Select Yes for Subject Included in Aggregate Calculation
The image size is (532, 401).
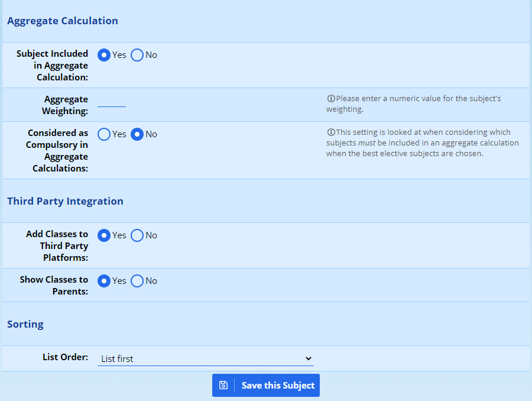coord(104,55)
